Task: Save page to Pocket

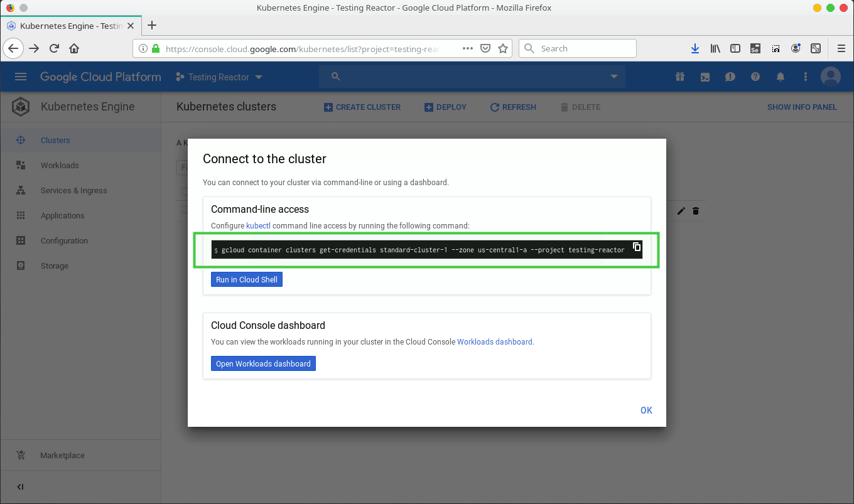Action: (x=485, y=48)
